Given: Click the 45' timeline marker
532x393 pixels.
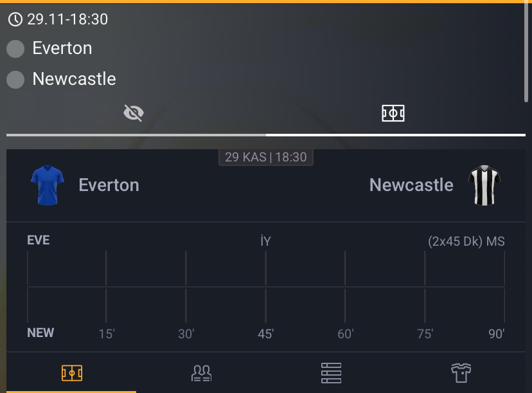Looking at the screenshot, I should [266, 334].
